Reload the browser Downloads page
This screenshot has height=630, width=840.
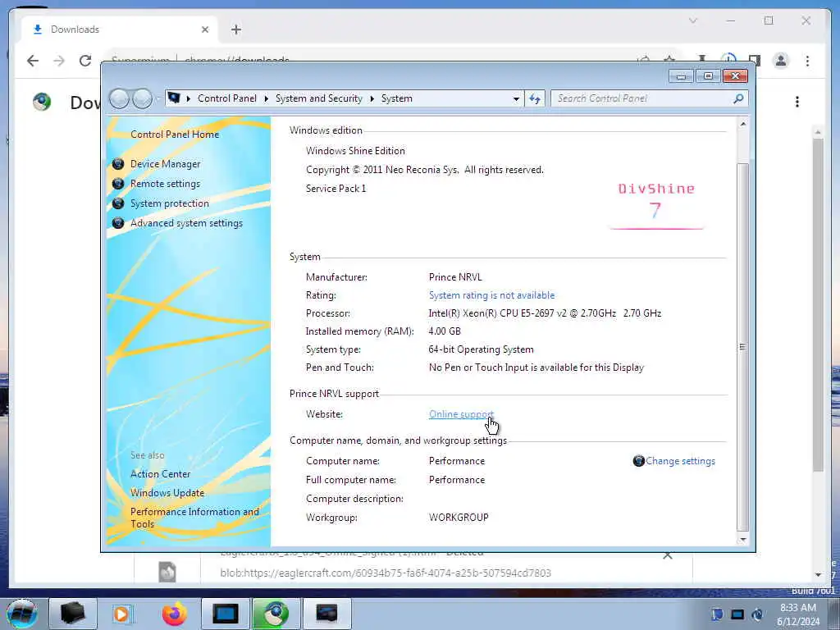click(x=85, y=61)
